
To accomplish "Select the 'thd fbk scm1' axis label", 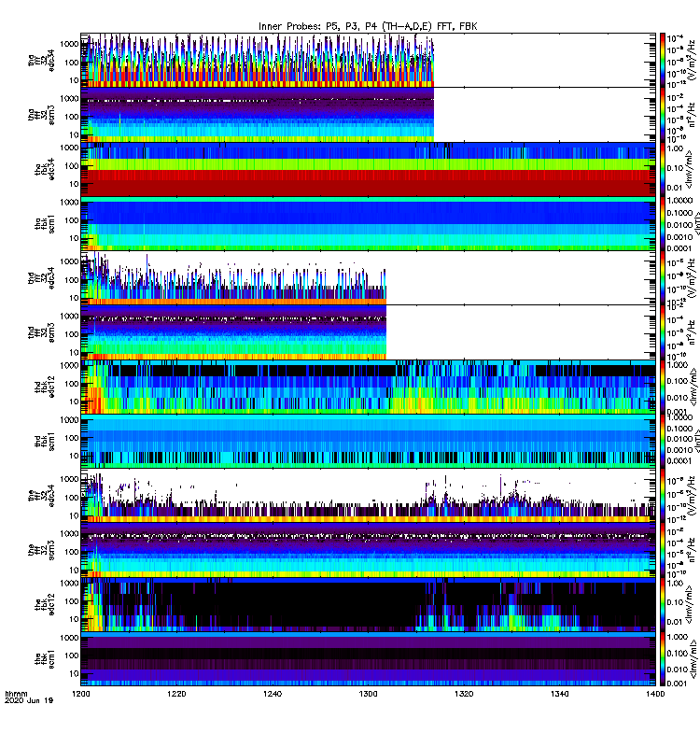I will click(x=45, y=441).
